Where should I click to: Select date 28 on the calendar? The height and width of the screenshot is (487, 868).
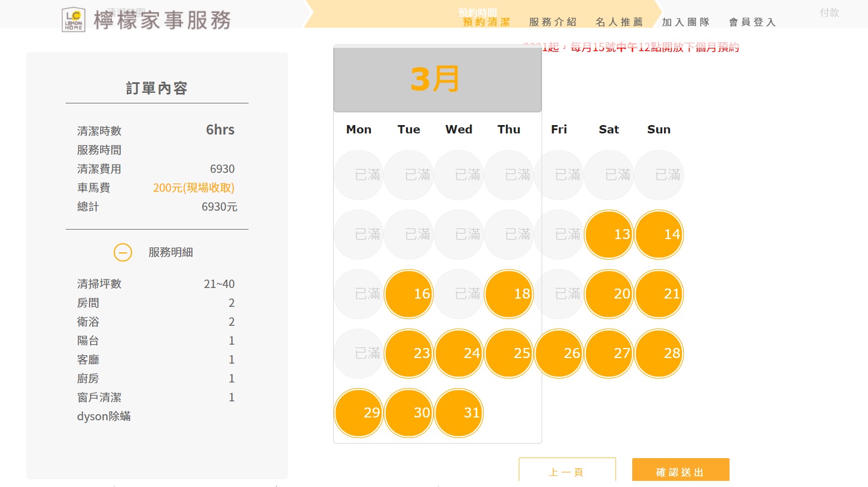tap(659, 354)
